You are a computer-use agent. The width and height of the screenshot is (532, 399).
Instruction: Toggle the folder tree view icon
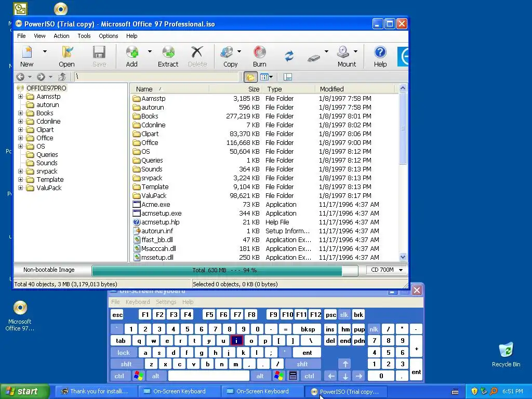[250, 77]
